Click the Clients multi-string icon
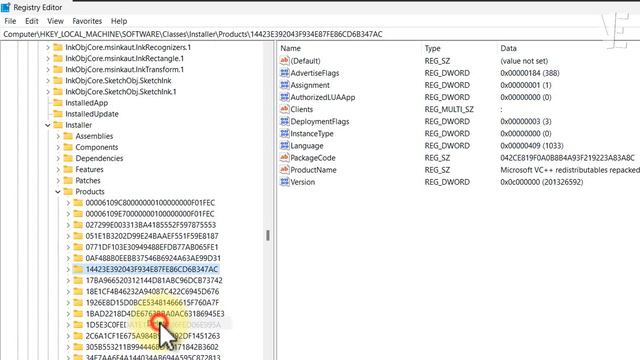 [x=284, y=109]
